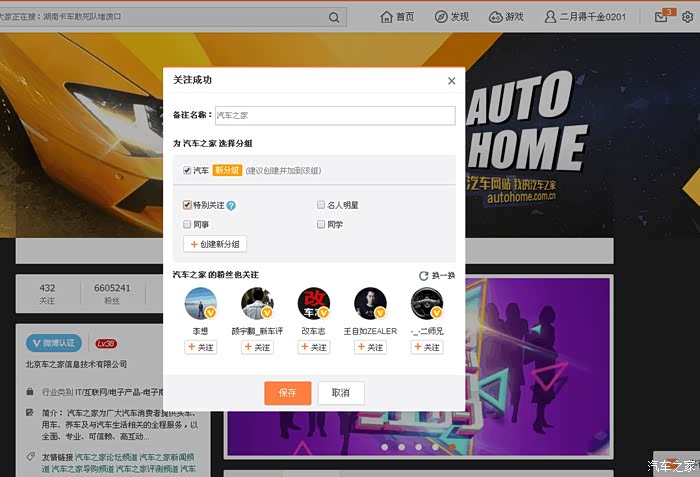
Task: Open -_-二师兄 steering wheel avatar
Action: coord(427,303)
